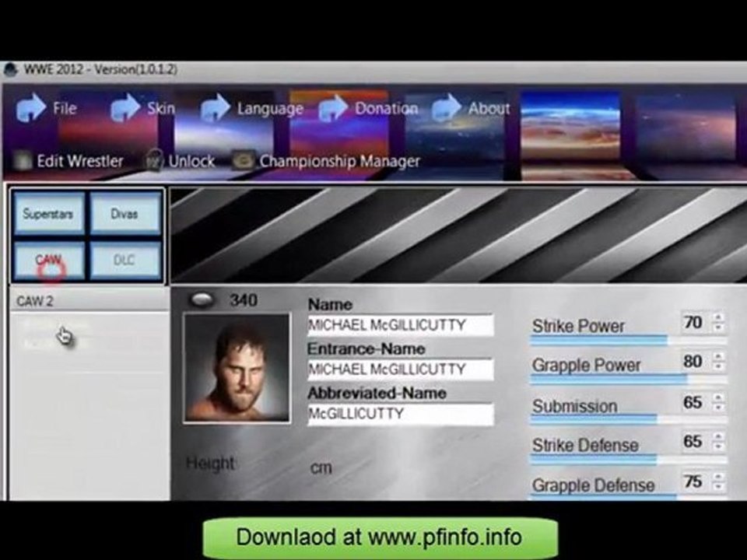
Task: Click the blue arrow icon beside About
Action: click(x=447, y=107)
